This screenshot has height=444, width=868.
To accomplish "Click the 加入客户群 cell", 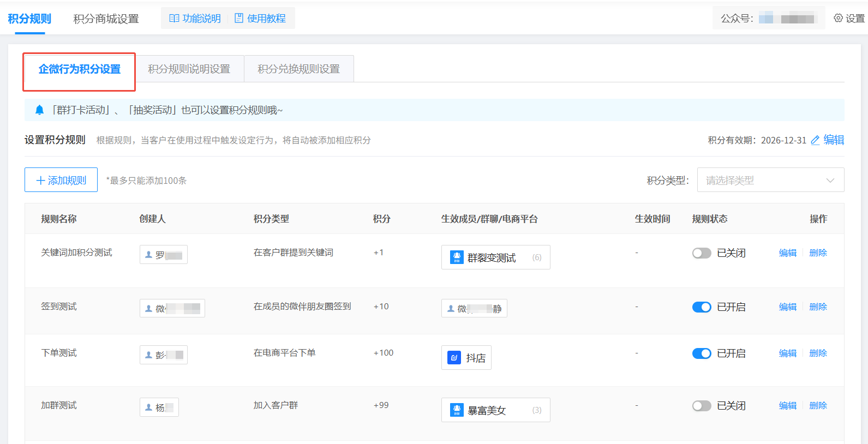I will [x=276, y=405].
